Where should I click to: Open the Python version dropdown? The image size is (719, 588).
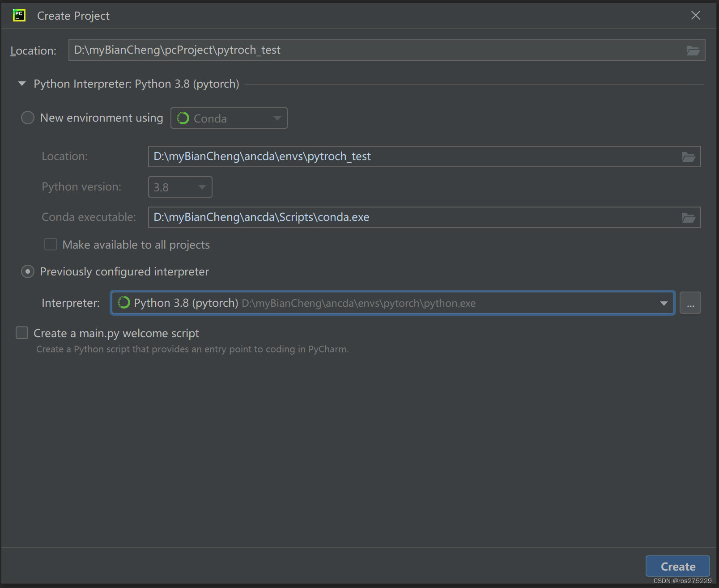(202, 187)
